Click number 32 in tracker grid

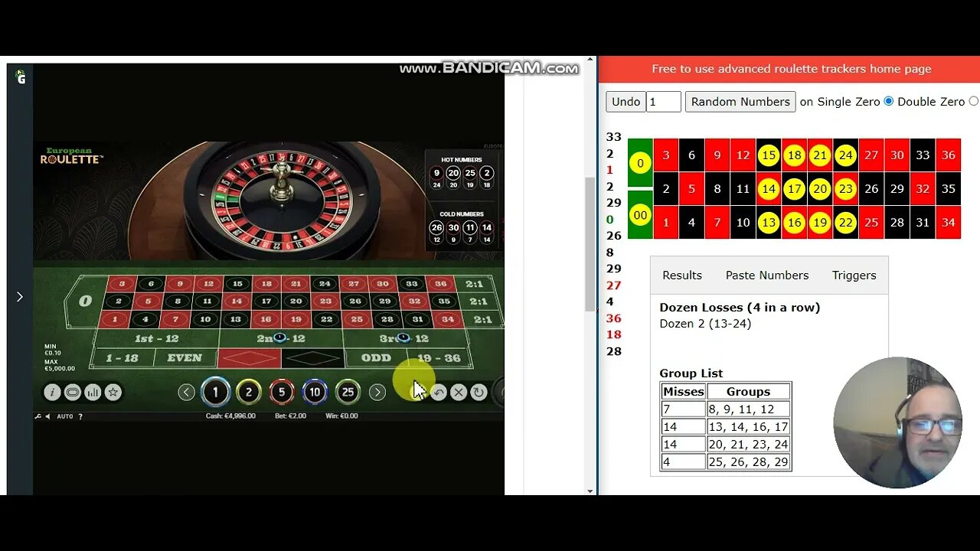coord(923,189)
